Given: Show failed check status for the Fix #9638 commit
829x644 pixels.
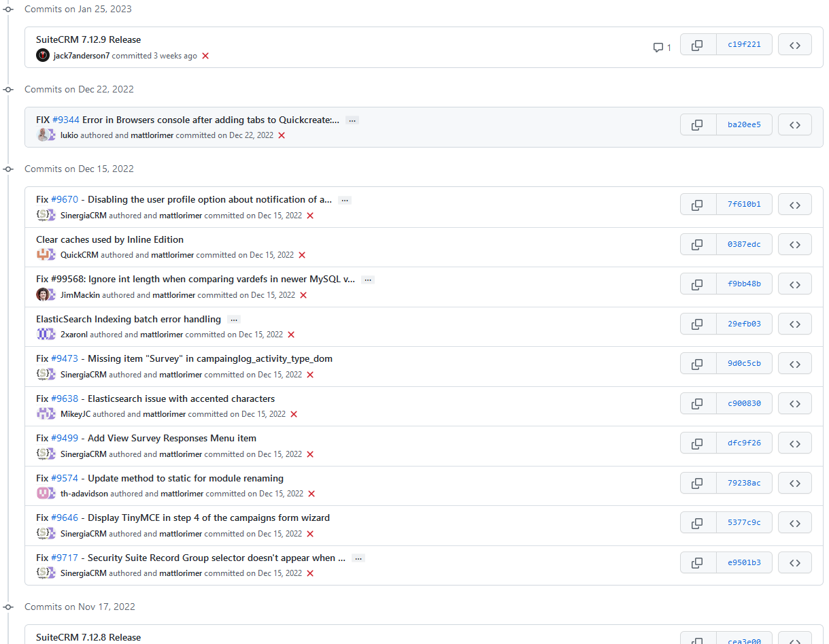Looking at the screenshot, I should (x=294, y=414).
